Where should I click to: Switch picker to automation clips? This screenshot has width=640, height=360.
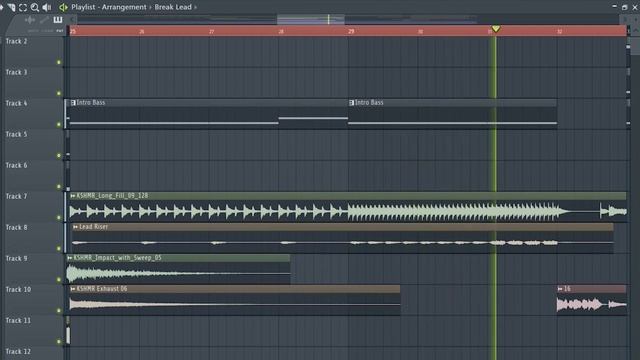44,20
